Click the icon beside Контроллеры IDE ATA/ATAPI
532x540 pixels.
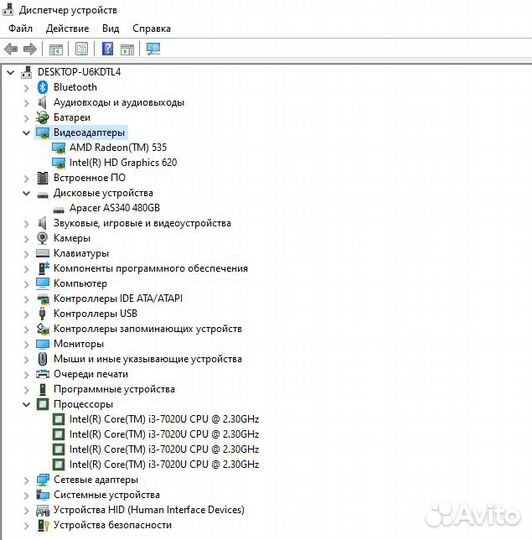[x=43, y=299]
